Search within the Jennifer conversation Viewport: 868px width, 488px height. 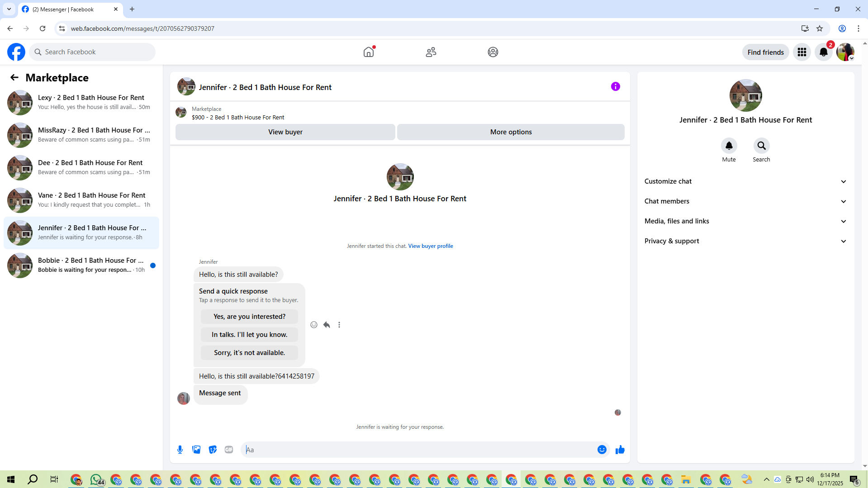[x=761, y=146]
